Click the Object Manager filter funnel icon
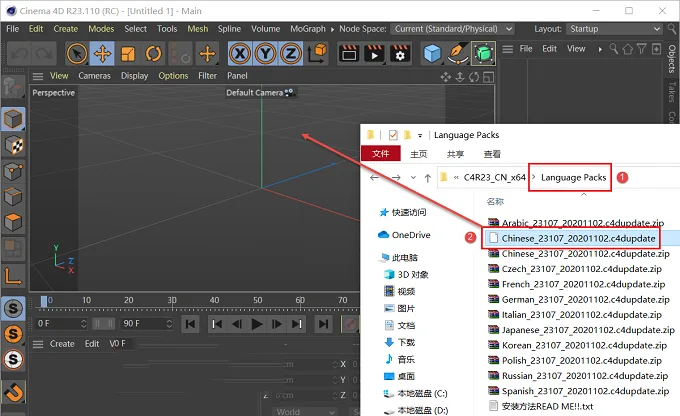 point(642,49)
